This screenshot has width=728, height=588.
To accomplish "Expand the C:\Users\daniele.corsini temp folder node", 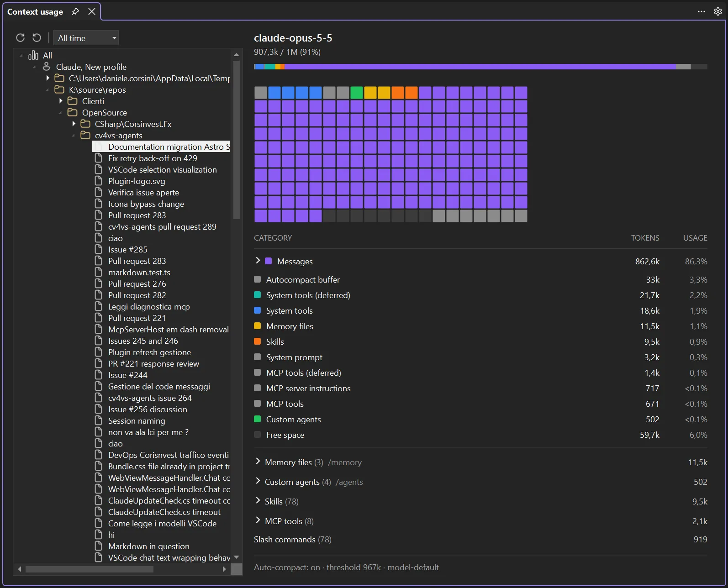I will point(47,78).
